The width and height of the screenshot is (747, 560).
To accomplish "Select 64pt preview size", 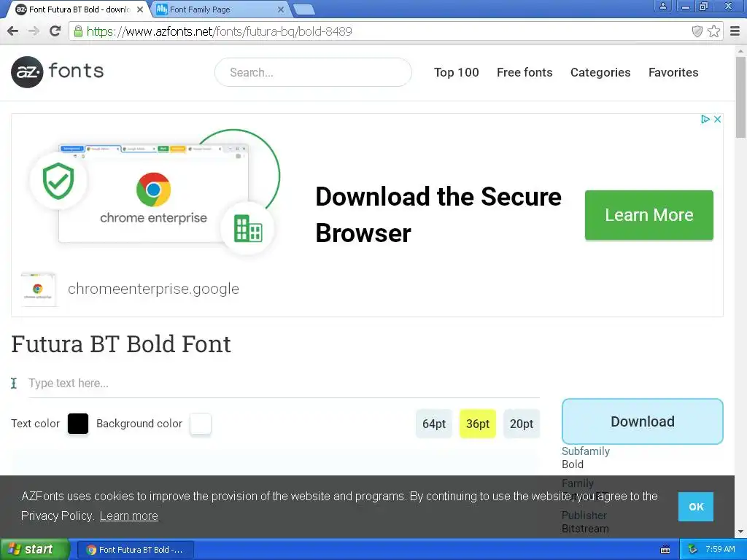I will coord(434,424).
